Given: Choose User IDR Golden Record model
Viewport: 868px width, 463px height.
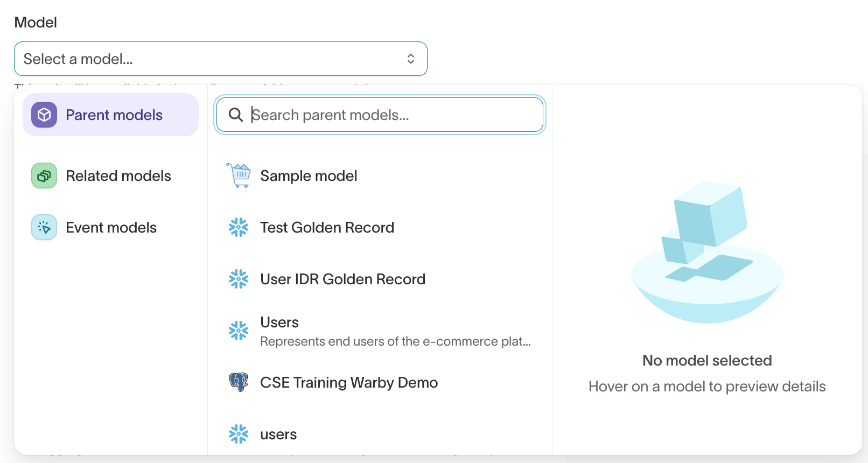Looking at the screenshot, I should pos(380,279).
